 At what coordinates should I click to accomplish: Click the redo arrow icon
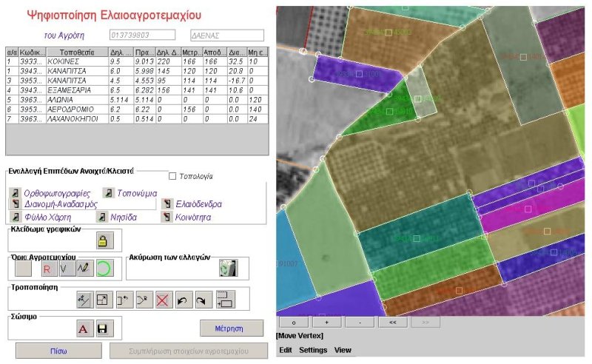(202, 300)
